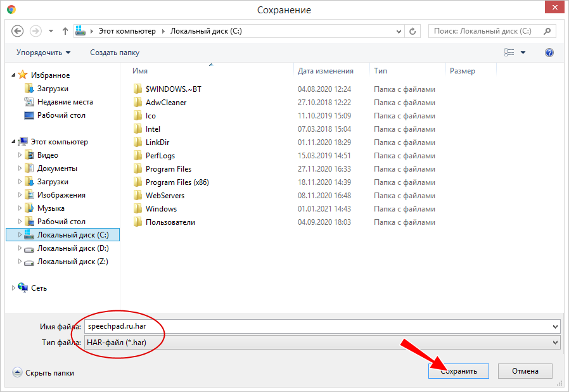Select the Пользователи folder icon
This screenshot has width=569, height=392.
[137, 222]
